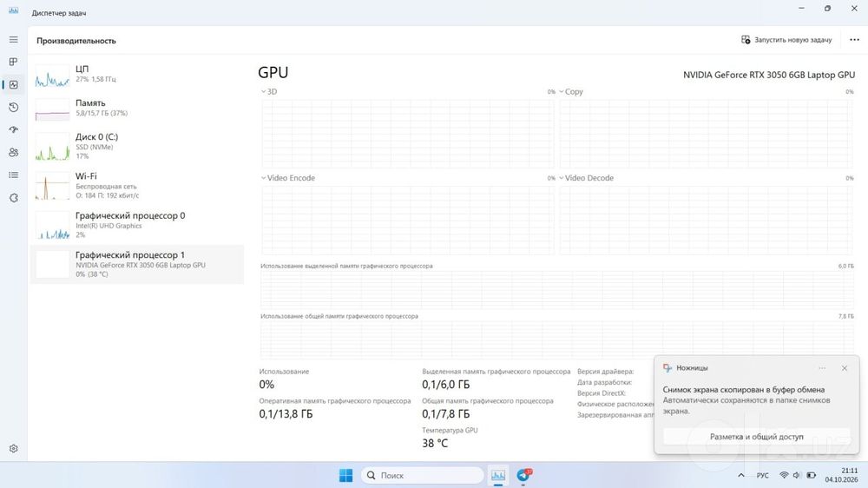Open App history page icon
This screenshot has width=868, height=488.
click(x=13, y=108)
